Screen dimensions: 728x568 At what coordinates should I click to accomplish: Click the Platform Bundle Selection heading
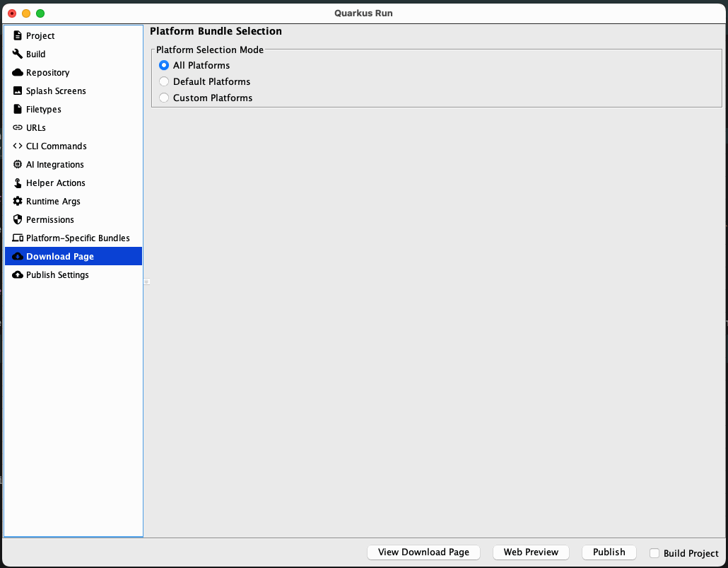pyautogui.click(x=216, y=31)
